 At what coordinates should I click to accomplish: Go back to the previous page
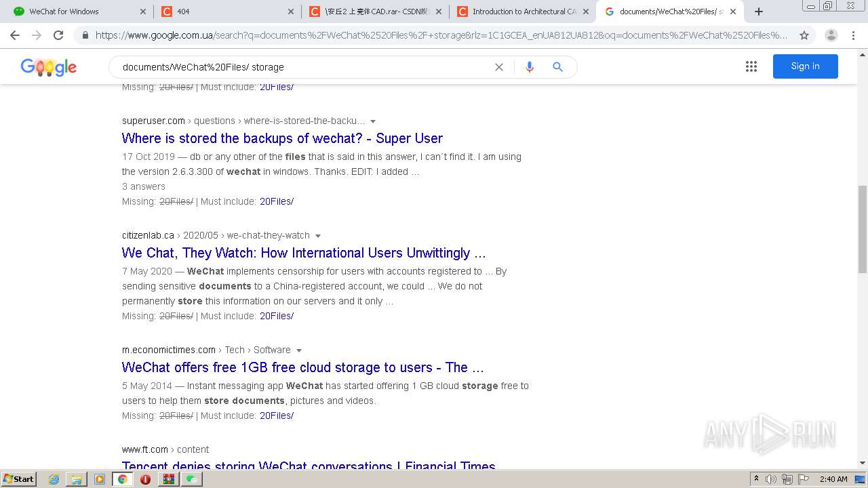point(15,35)
